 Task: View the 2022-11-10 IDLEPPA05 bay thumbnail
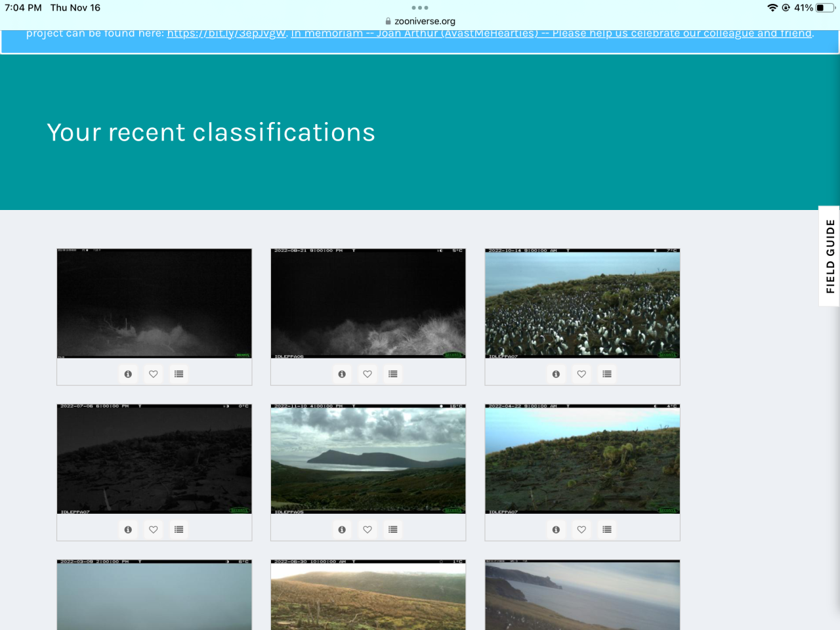pos(368,459)
